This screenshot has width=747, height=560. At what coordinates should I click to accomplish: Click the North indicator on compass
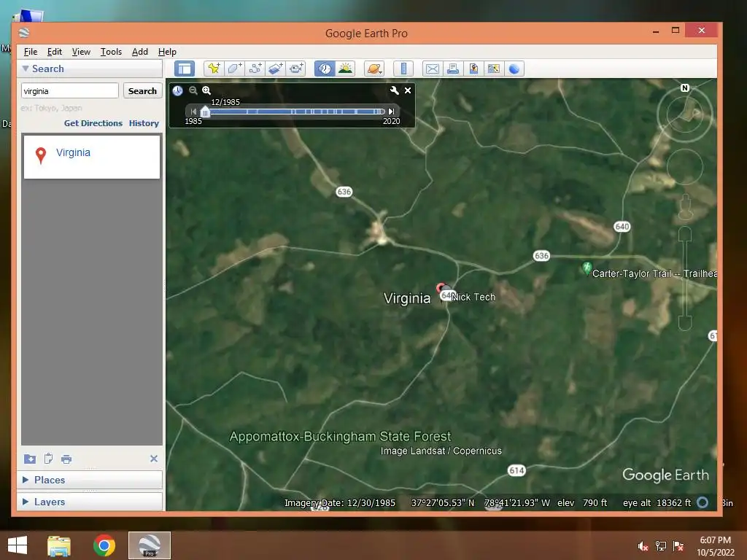coord(684,88)
